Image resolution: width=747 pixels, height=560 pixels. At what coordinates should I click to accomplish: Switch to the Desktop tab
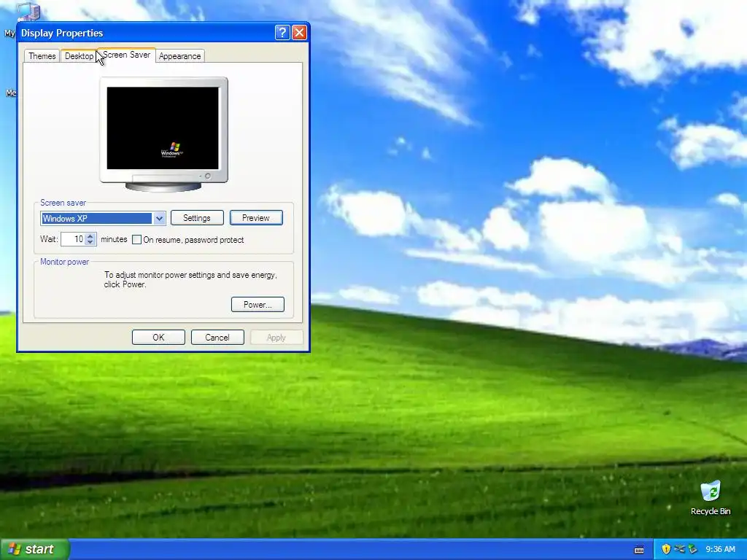coord(79,55)
